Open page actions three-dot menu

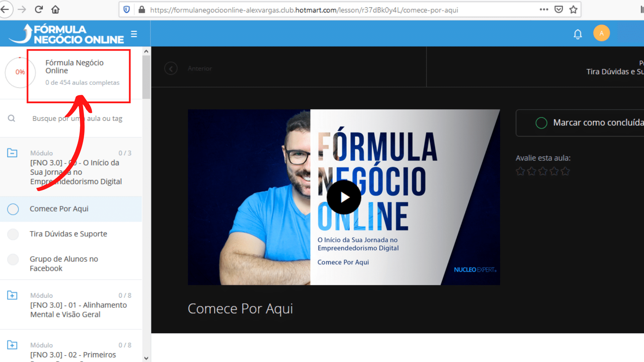point(544,9)
